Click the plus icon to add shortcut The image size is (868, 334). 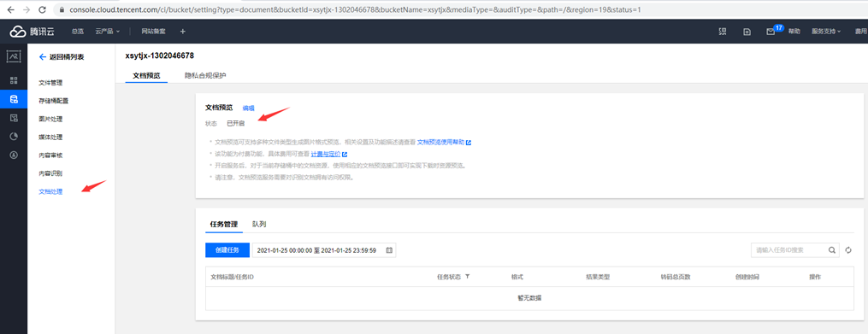[x=183, y=32]
